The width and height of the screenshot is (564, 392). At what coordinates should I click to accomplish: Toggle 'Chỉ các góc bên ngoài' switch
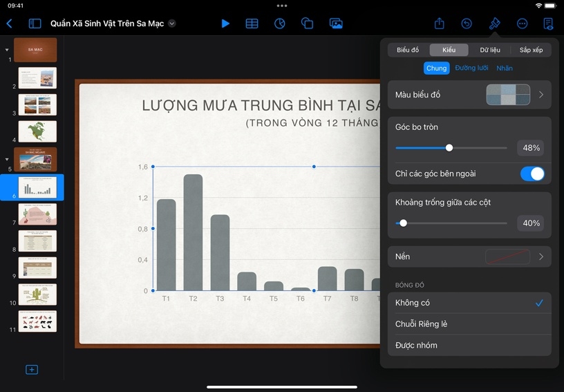[x=532, y=174]
